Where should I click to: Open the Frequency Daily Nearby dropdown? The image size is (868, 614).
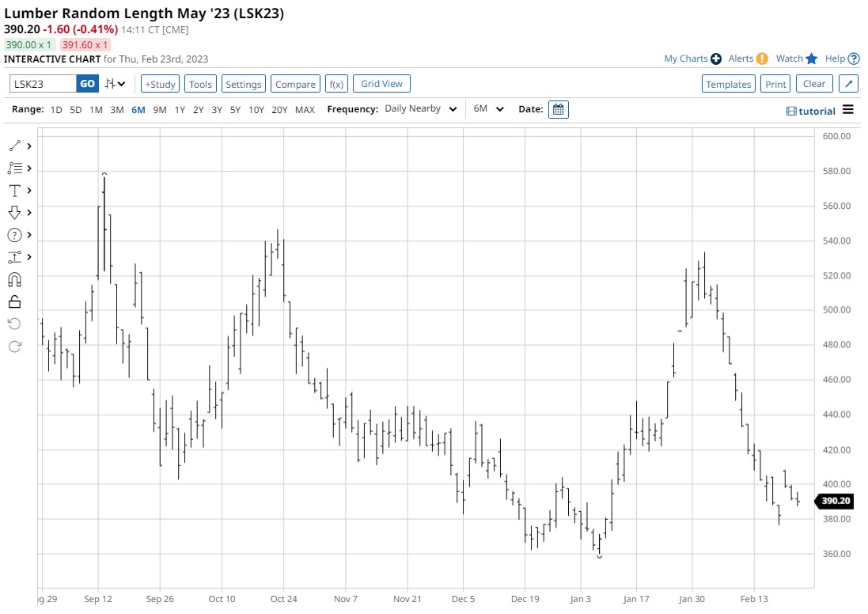click(x=421, y=109)
